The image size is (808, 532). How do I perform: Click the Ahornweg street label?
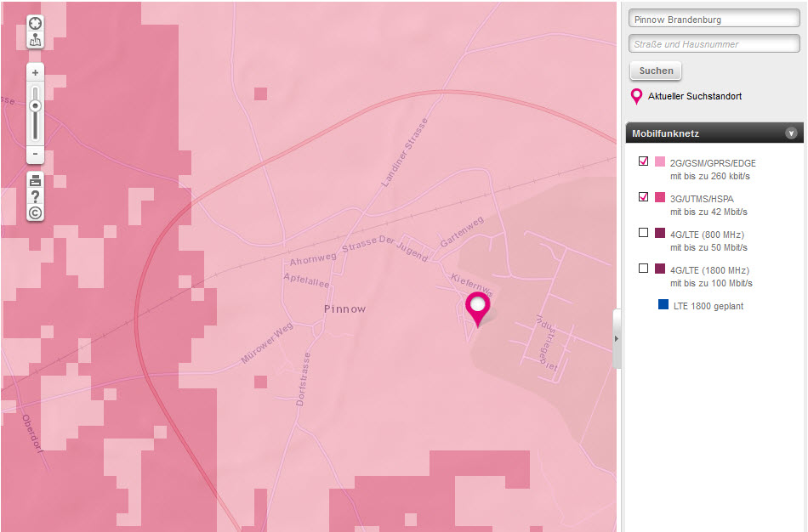pos(313,259)
